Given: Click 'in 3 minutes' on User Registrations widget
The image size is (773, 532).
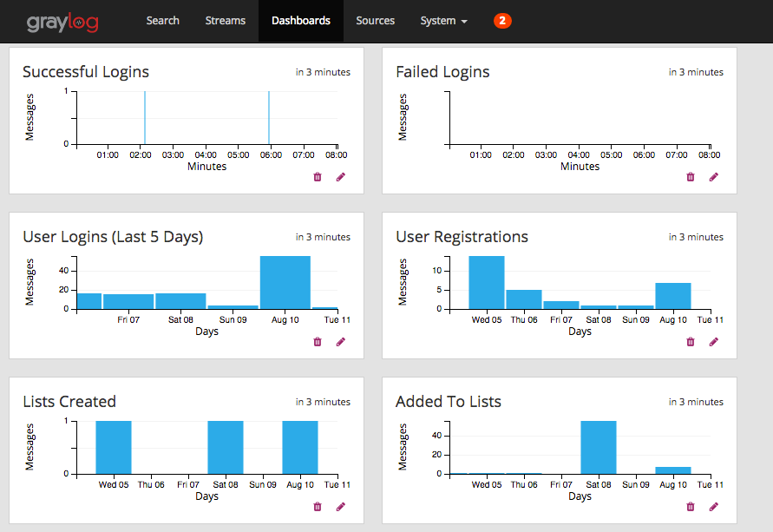Looking at the screenshot, I should click(x=696, y=237).
